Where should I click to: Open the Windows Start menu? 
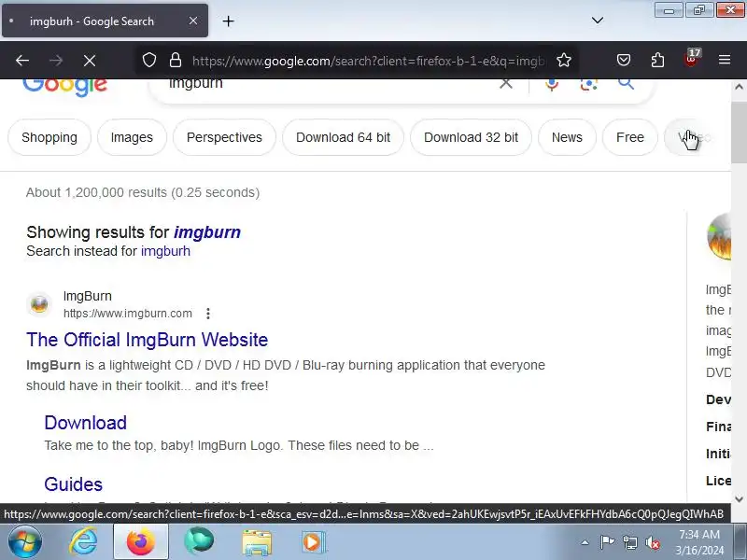(x=25, y=542)
